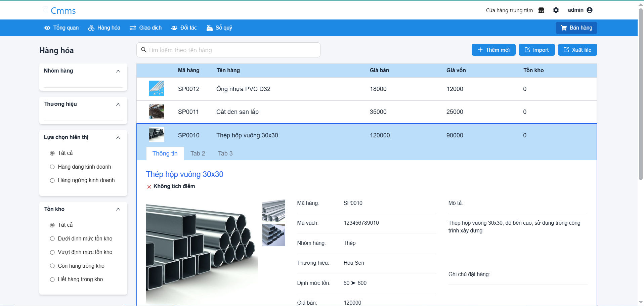
Task: Switch to Tab 2
Action: click(198, 154)
